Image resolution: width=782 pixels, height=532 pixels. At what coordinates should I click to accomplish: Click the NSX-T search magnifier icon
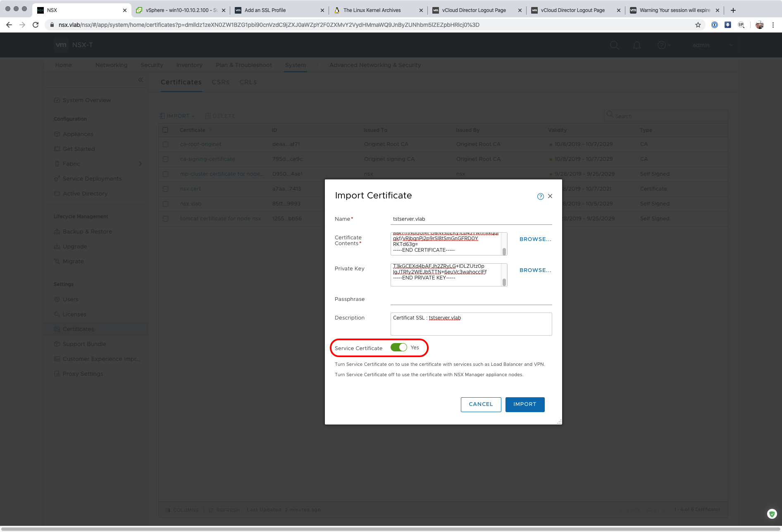[614, 45]
